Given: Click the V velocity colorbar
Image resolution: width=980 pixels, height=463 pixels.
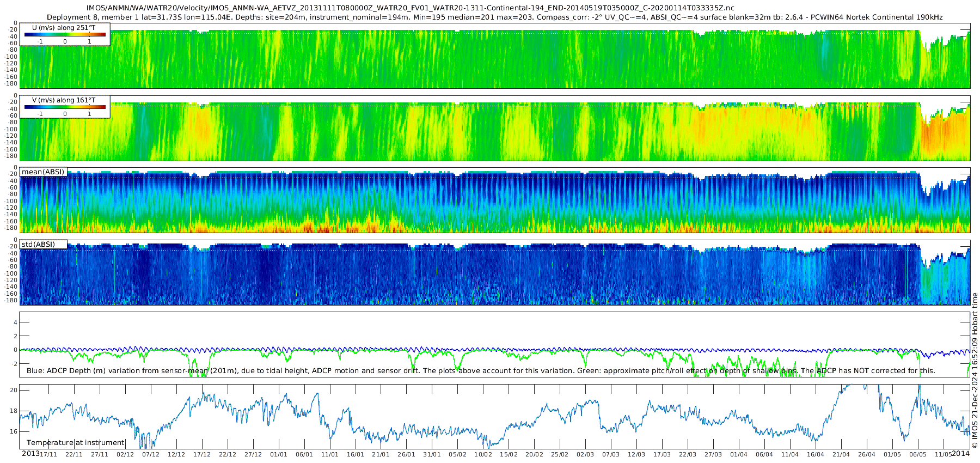Looking at the screenshot, I should 65,107.
